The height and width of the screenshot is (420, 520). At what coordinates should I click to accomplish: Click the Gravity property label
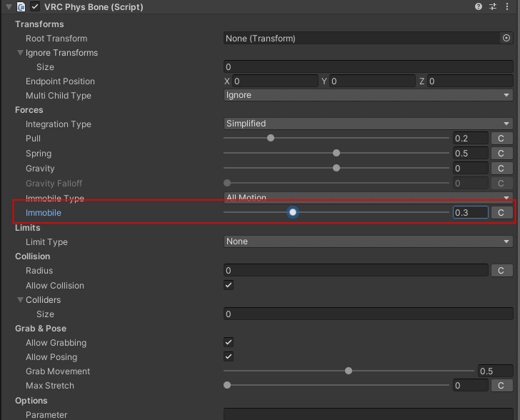(x=40, y=169)
